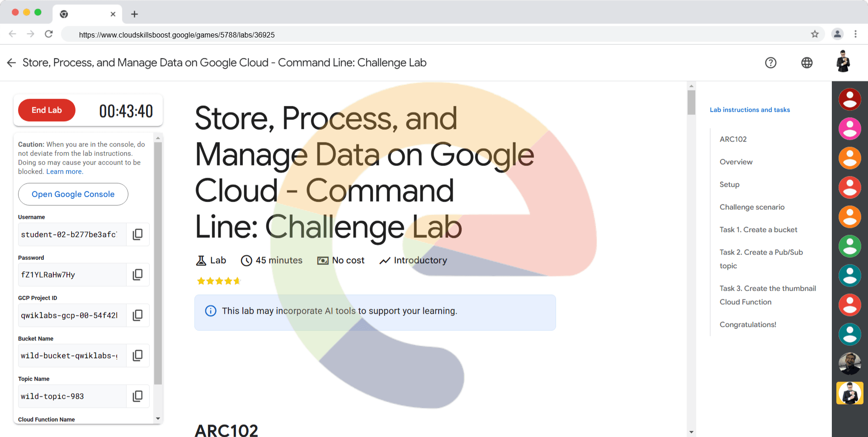The width and height of the screenshot is (868, 437).
Task: Click the five-star rating display
Action: (x=219, y=281)
